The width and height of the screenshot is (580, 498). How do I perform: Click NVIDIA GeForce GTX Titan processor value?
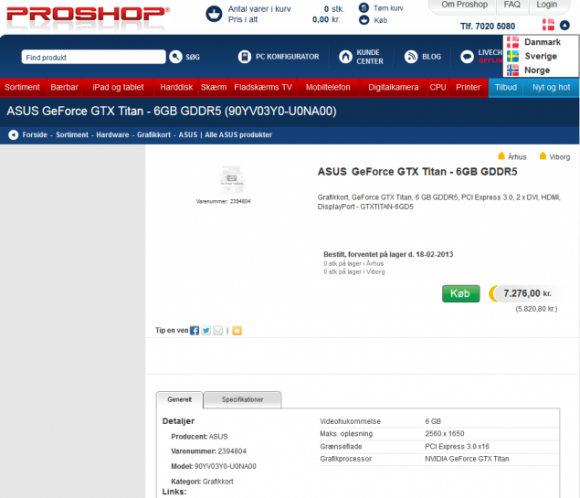point(467,459)
